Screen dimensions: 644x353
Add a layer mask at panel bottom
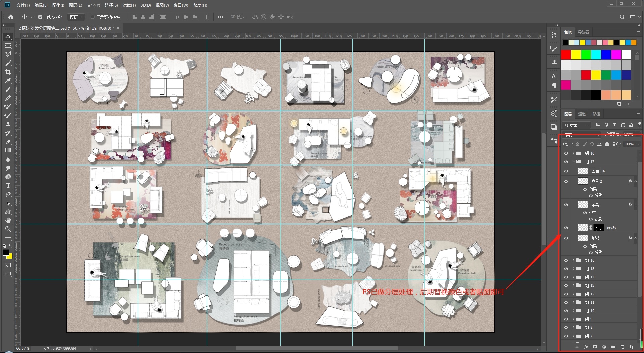pos(595,347)
